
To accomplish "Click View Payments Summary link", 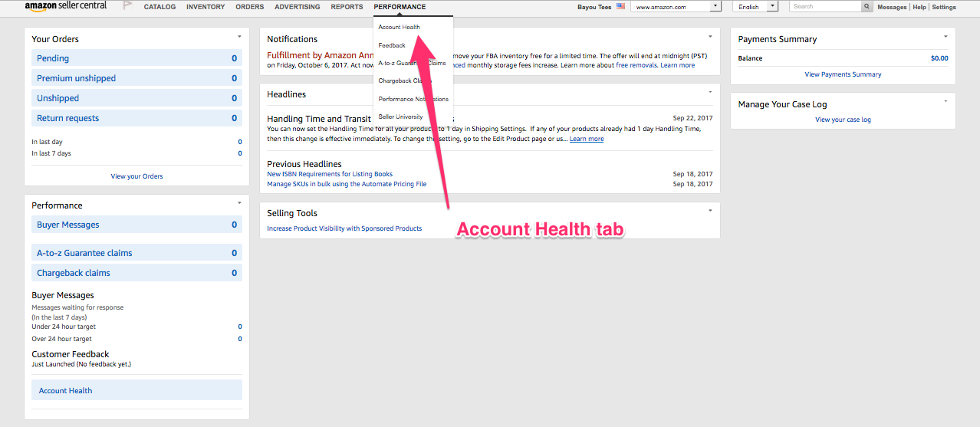I will point(843,74).
